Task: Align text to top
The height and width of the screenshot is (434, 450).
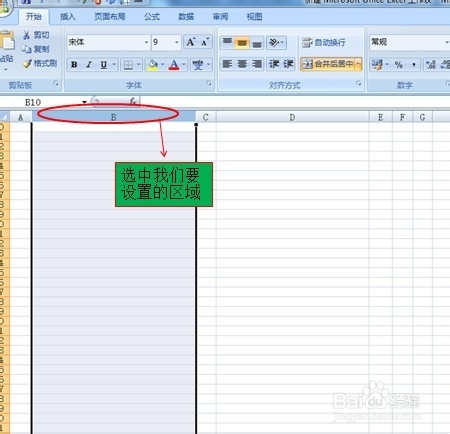Action: pos(227,42)
